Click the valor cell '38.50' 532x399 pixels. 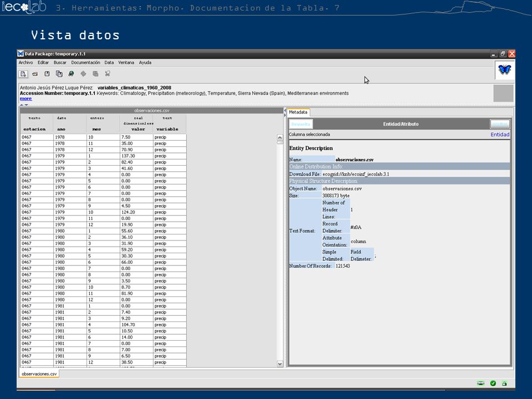[x=136, y=362]
